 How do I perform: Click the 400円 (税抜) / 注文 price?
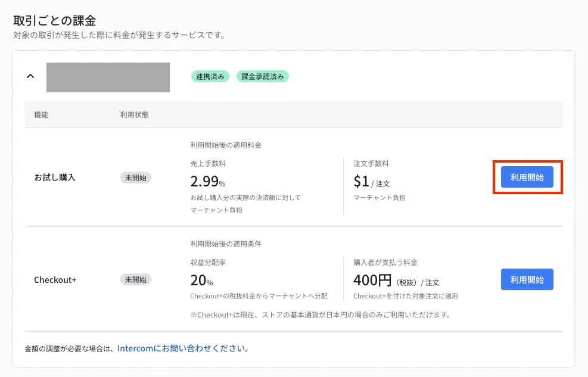click(396, 281)
